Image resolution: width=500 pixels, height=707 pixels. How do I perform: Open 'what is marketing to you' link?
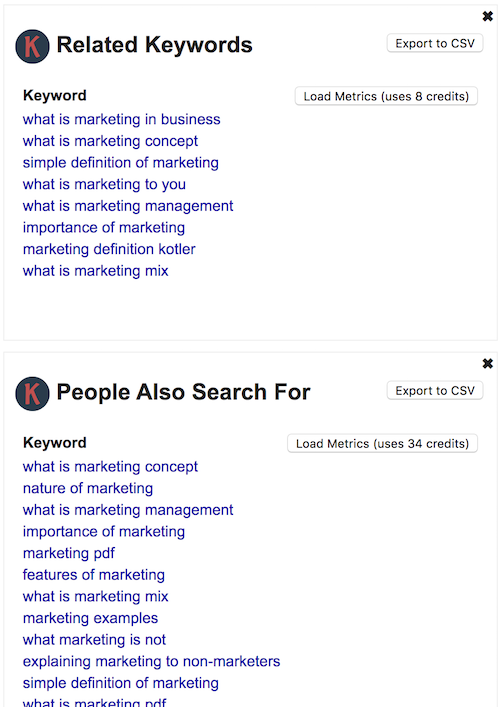(104, 184)
